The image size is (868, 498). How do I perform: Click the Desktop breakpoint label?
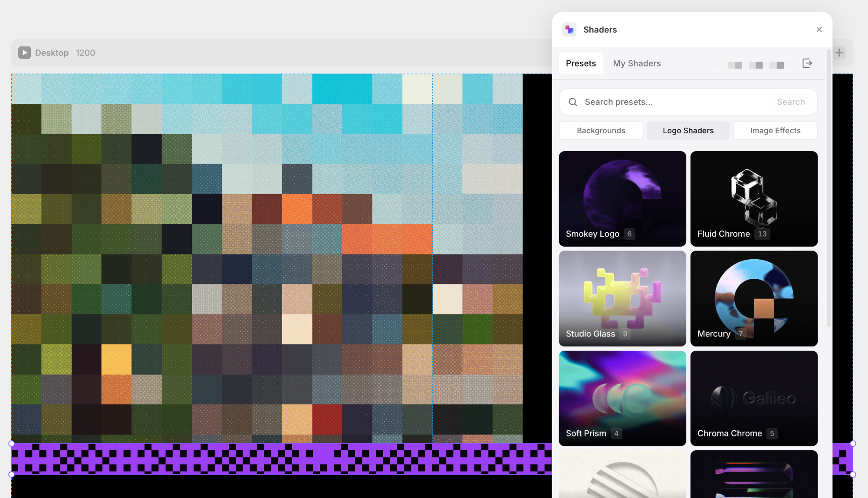(52, 53)
